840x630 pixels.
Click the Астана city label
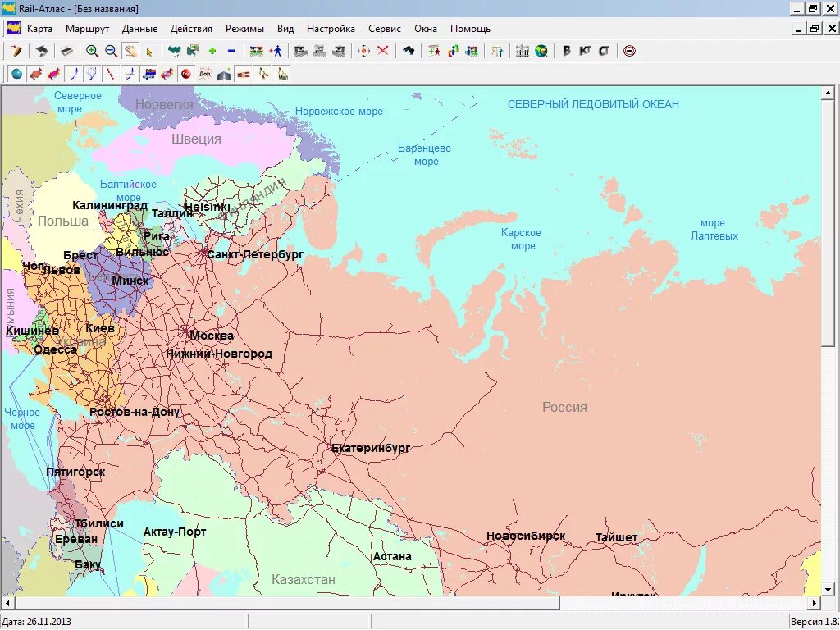click(x=392, y=556)
